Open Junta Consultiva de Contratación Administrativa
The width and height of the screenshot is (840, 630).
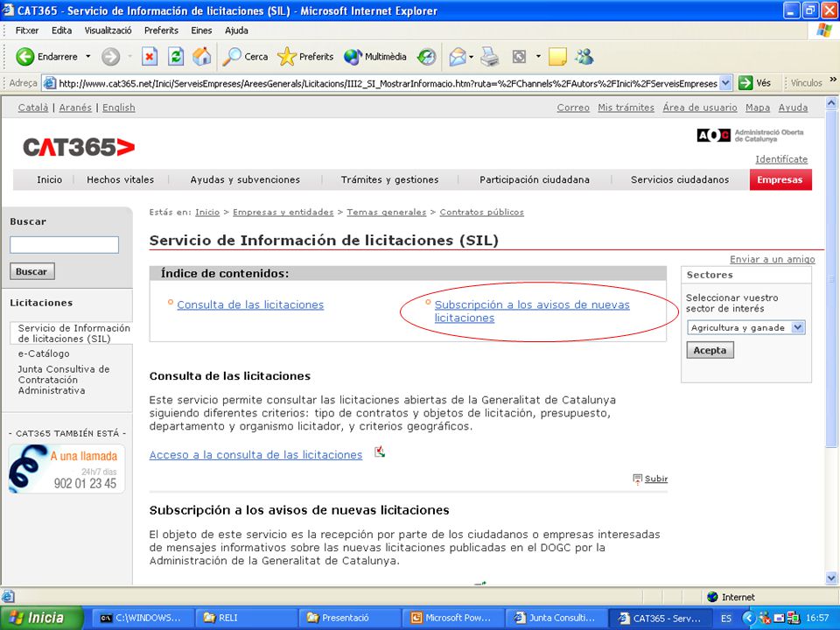(x=63, y=380)
